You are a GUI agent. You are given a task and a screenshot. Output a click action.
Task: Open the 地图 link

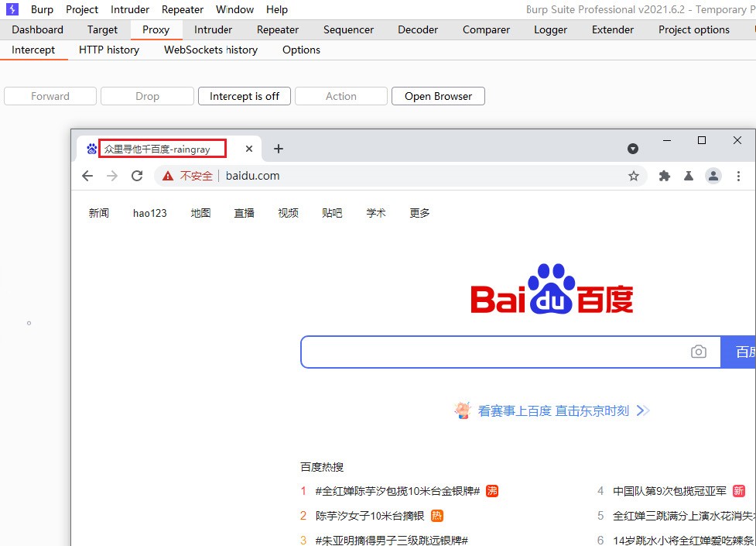tap(200, 213)
